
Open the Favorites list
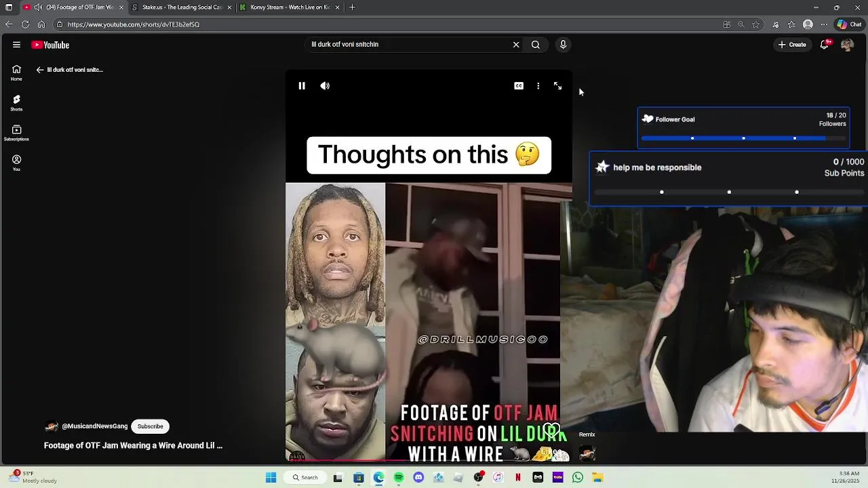coord(792,24)
